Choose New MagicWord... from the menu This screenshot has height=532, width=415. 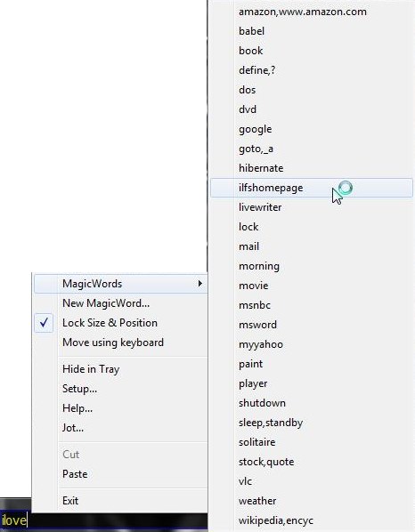121,303
